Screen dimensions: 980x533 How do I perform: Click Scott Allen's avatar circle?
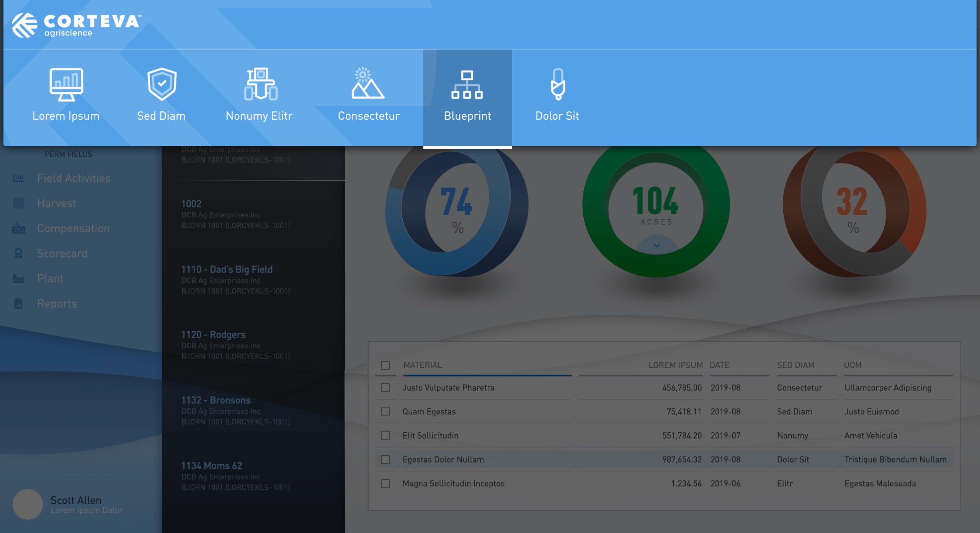pyautogui.click(x=28, y=504)
